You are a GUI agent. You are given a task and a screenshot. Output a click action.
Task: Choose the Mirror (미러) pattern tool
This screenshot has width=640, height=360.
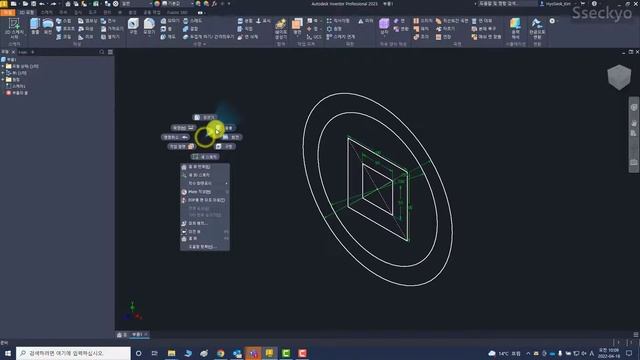point(366,21)
